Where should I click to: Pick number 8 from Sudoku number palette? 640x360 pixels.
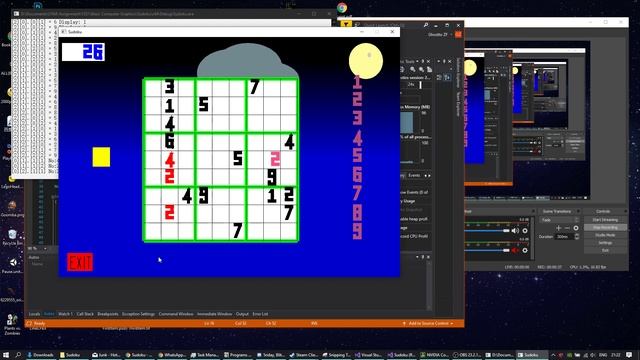[357, 213]
